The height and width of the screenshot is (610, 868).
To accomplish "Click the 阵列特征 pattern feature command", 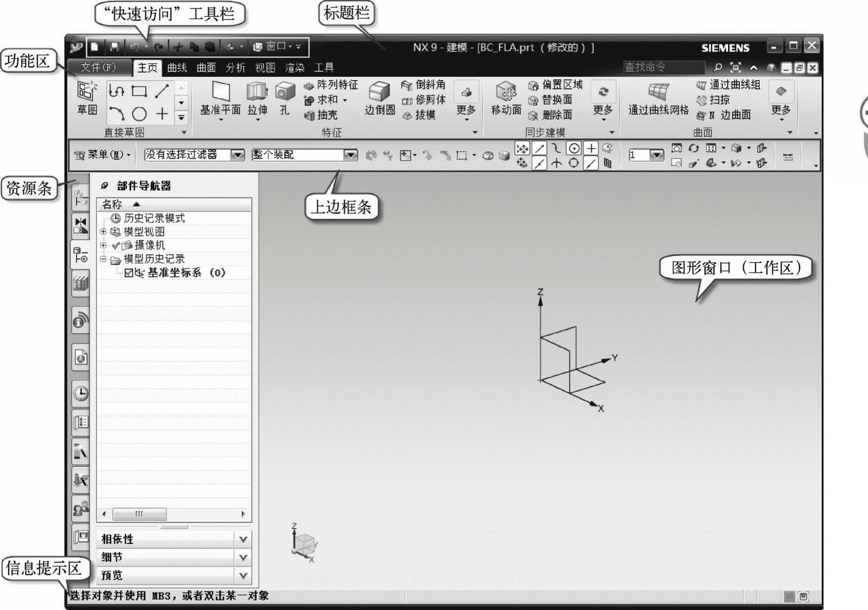I will tap(330, 85).
